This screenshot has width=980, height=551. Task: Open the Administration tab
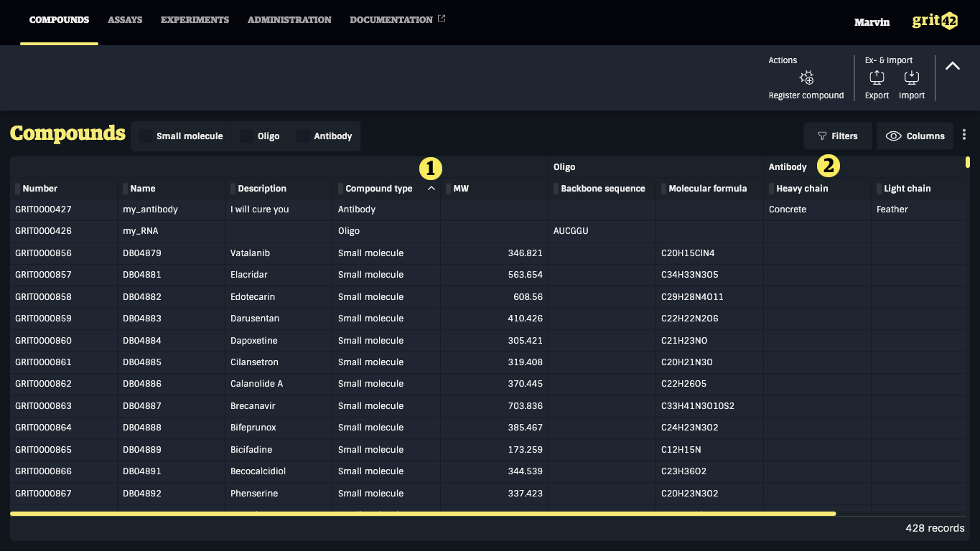click(x=289, y=20)
